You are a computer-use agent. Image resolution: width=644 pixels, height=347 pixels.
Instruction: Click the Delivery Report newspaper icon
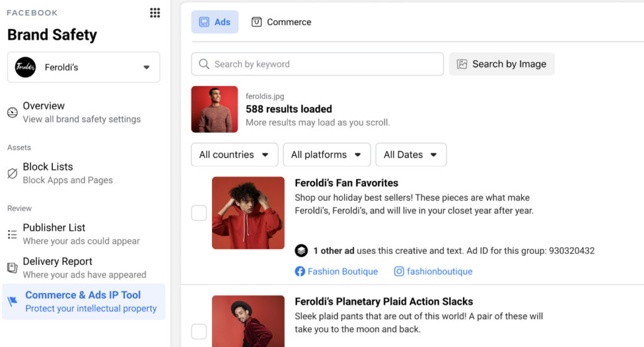(13, 268)
